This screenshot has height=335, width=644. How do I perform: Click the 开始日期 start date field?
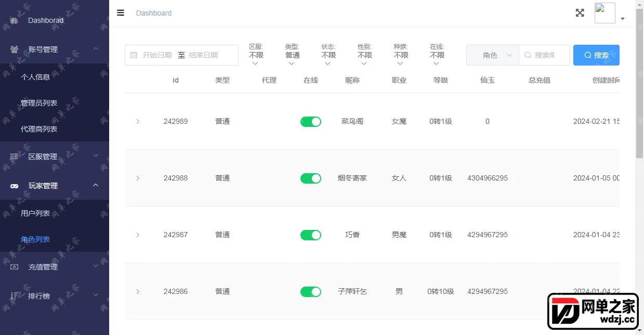tap(157, 55)
